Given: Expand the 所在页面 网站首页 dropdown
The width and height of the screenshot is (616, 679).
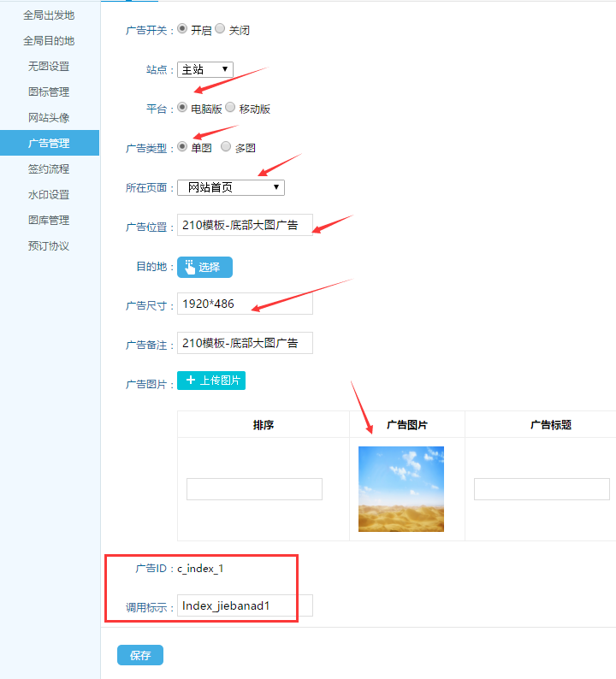Looking at the screenshot, I should click(231, 187).
